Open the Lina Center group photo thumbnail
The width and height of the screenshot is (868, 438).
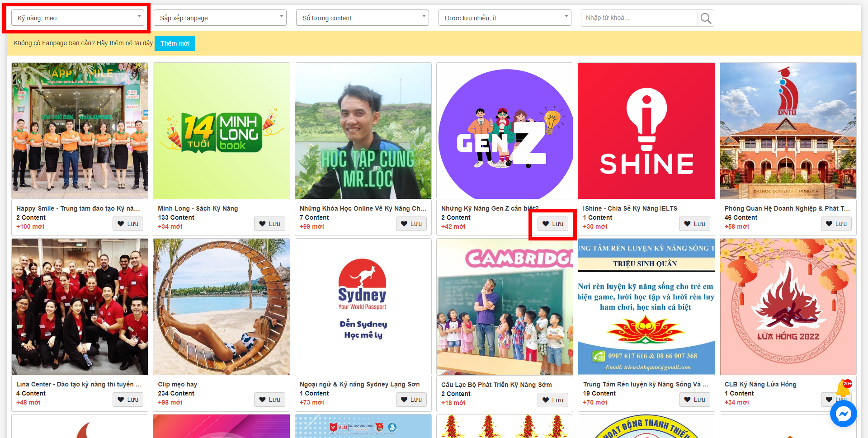(80, 306)
